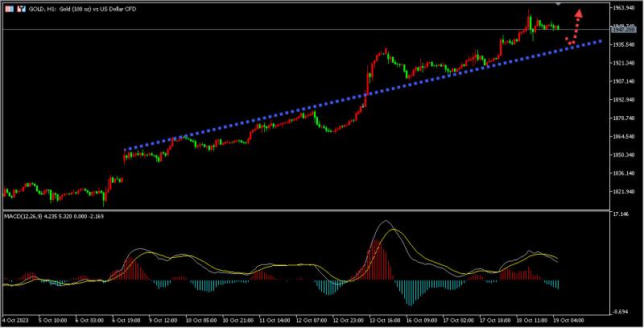The height and width of the screenshot is (328, 644).
Task: Click the one-click trading panel icon
Action: pos(8,6)
